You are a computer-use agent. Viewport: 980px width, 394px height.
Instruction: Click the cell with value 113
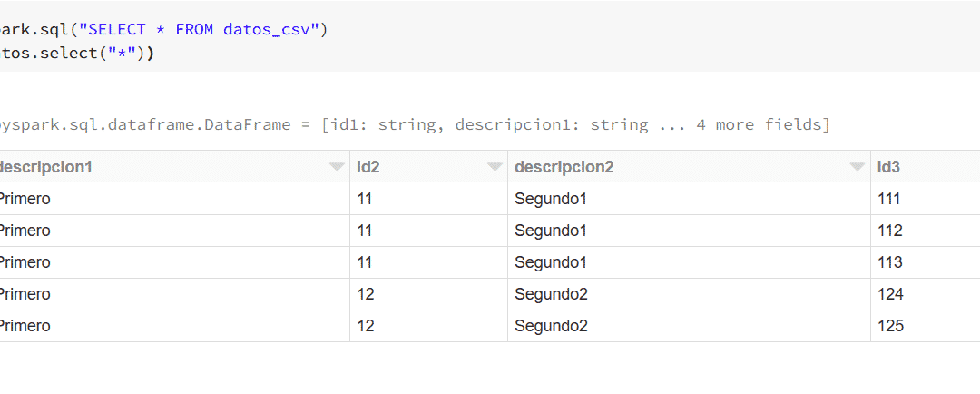tap(925, 262)
